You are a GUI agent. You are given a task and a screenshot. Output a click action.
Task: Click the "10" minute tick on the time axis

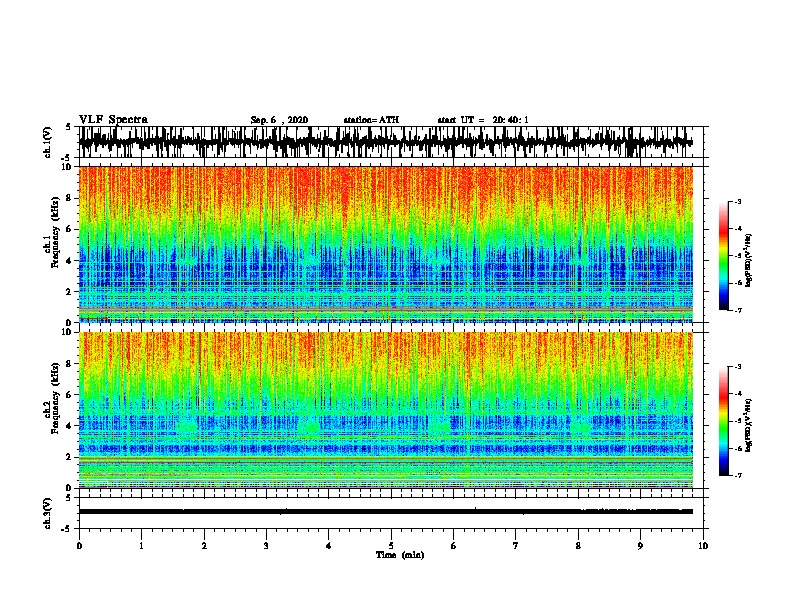click(703, 546)
